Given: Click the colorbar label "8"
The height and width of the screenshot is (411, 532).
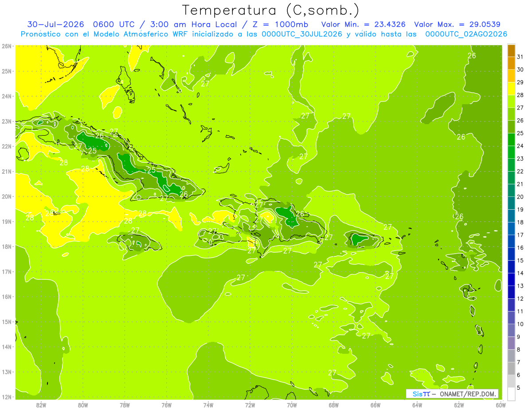Looking at the screenshot, I should (x=518, y=350).
